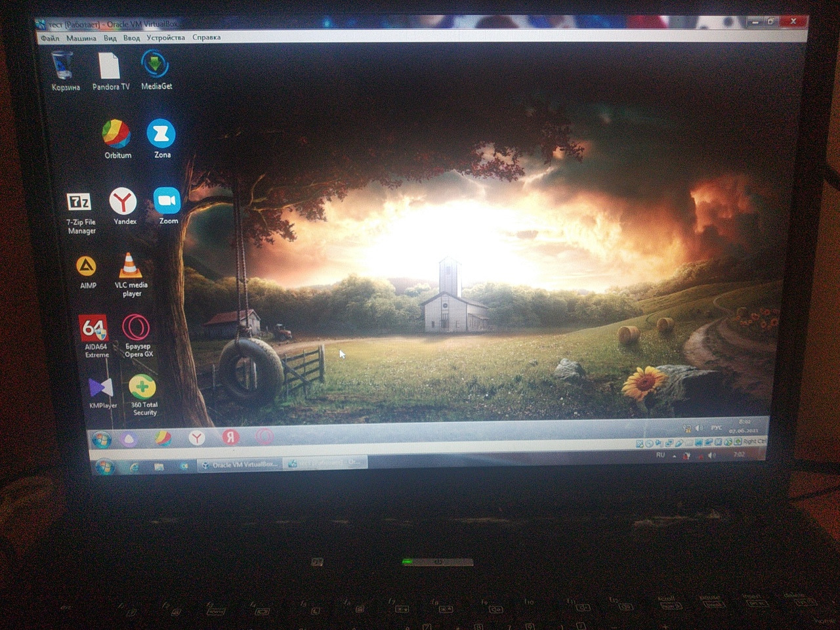Image resolution: width=840 pixels, height=630 pixels.
Task: Click the purple Alice assistant icon in guest taskbar
Action: click(x=129, y=438)
